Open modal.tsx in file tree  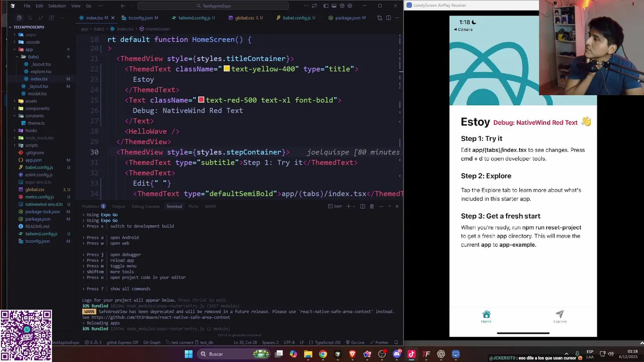tap(37, 94)
